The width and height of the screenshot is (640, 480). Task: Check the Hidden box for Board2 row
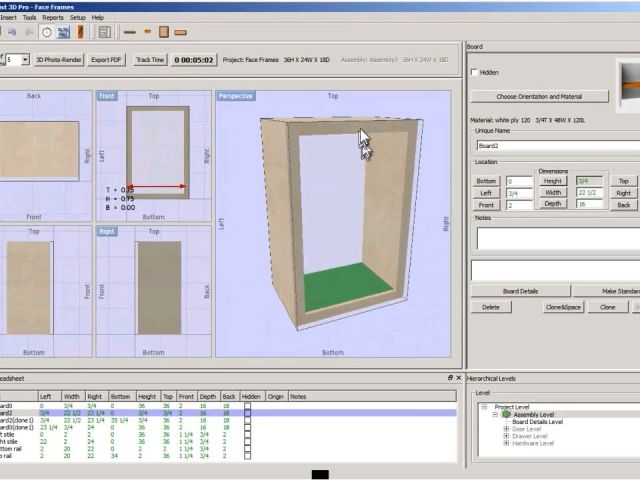(247, 413)
